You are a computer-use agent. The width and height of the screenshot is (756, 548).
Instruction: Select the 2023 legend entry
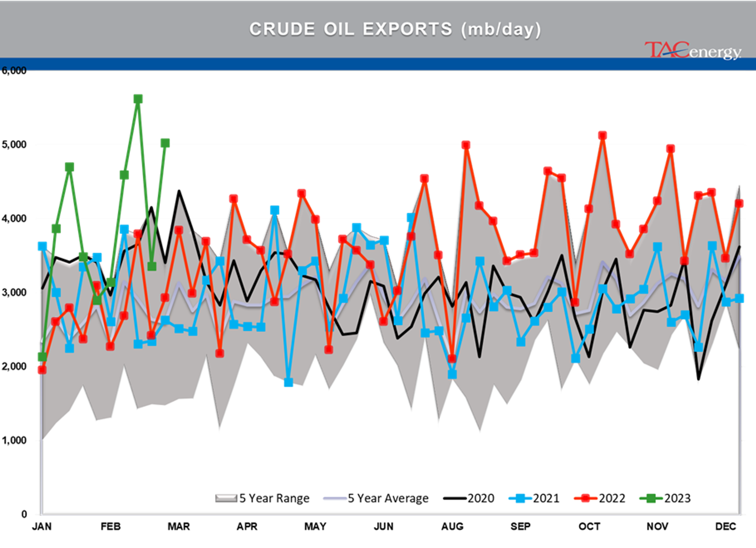pos(665,498)
